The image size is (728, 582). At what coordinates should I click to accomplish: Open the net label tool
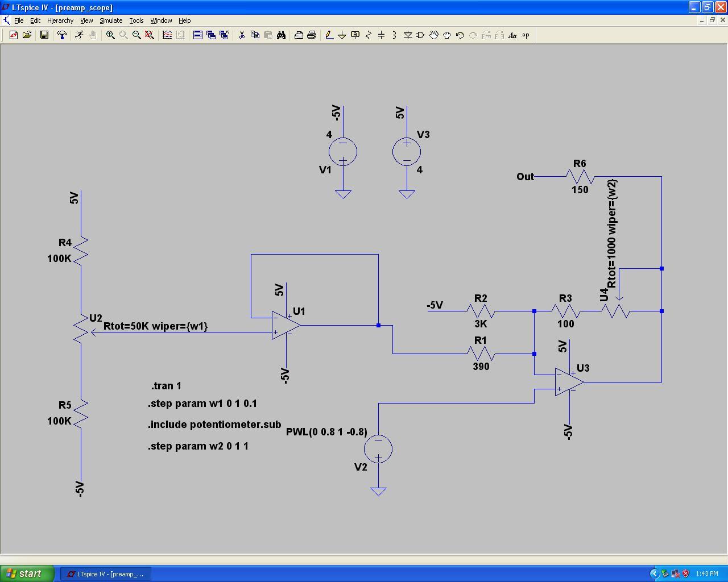click(x=354, y=35)
